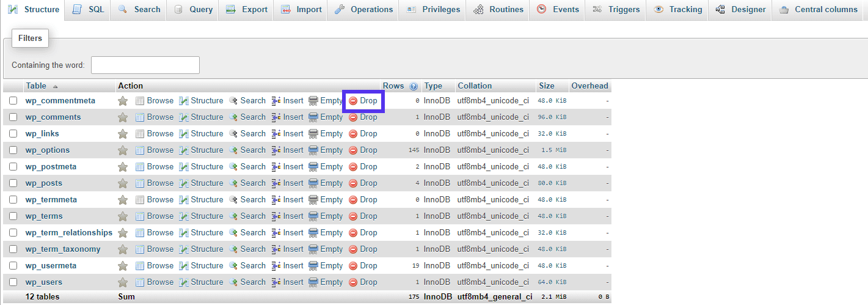Click the favorite star icon for wp_commentmeta
Screen dimensions: 868x305
[123, 101]
